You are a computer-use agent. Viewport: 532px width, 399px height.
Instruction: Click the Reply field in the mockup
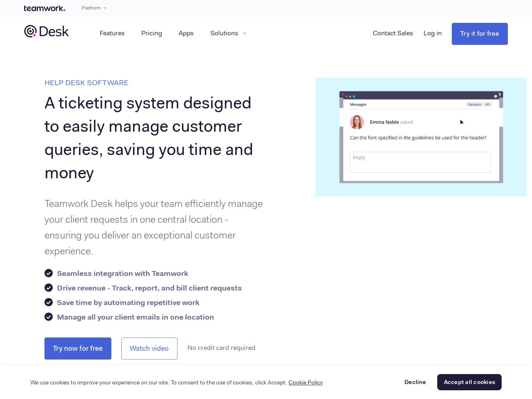420,162
